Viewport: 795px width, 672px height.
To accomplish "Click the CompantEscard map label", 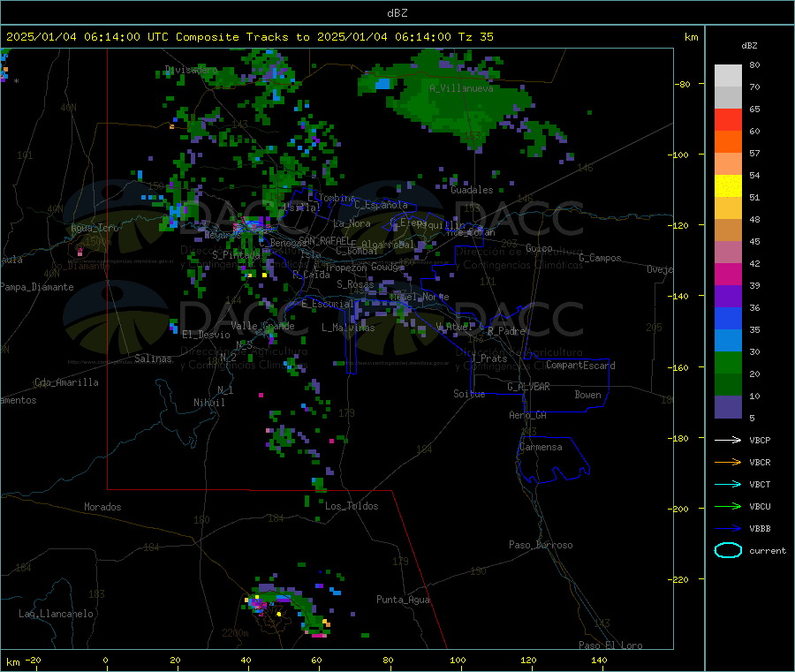I will click(x=580, y=366).
